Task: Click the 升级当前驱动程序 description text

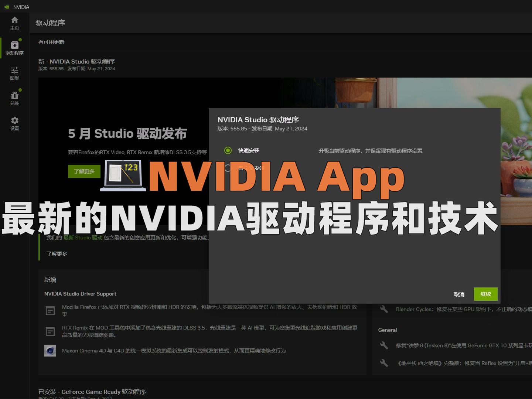Action: pyautogui.click(x=371, y=151)
